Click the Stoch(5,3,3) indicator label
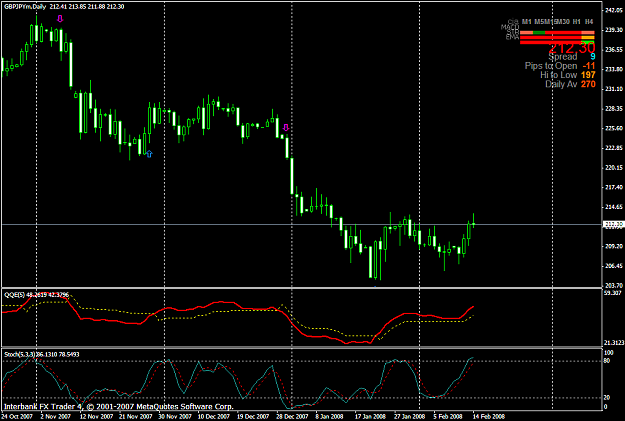Viewport: 625px width, 421px height. pos(20,354)
